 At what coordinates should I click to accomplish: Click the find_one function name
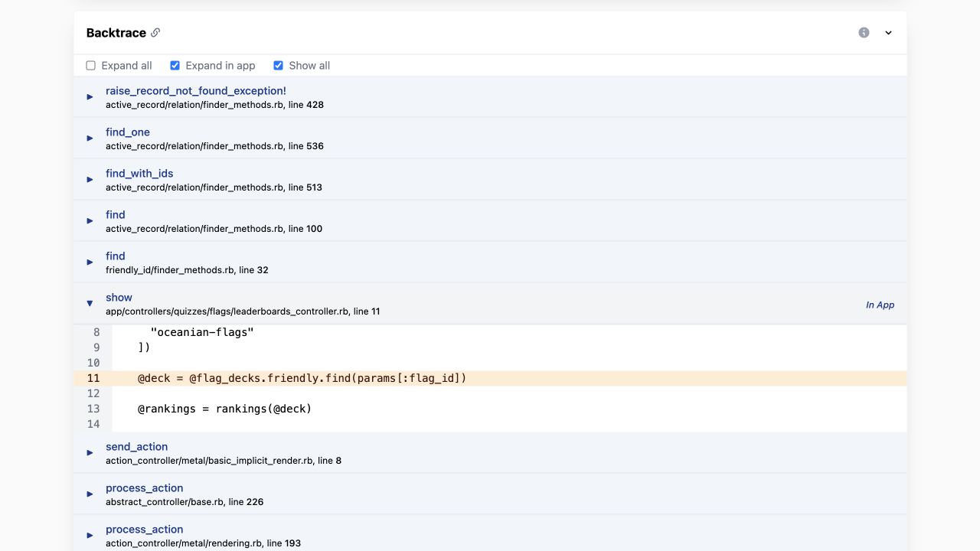(x=128, y=132)
